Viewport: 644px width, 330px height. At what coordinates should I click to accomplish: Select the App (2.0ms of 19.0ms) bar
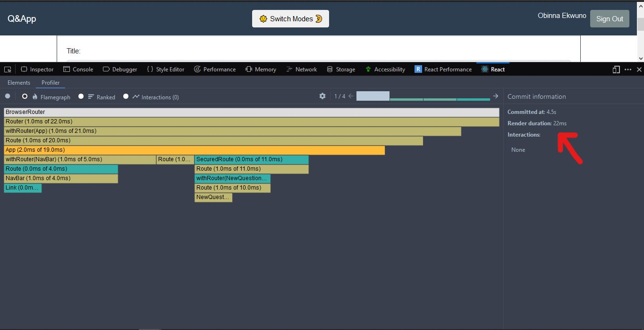coord(194,150)
